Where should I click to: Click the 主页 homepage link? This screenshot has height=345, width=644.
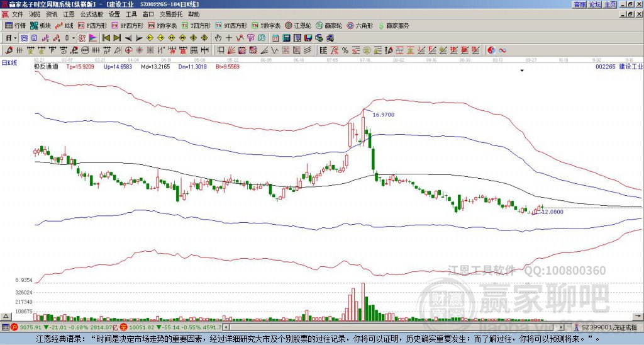(x=610, y=4)
